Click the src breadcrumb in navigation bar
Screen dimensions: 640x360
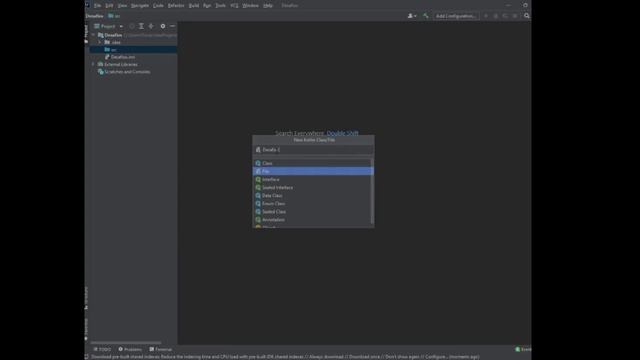point(114,16)
